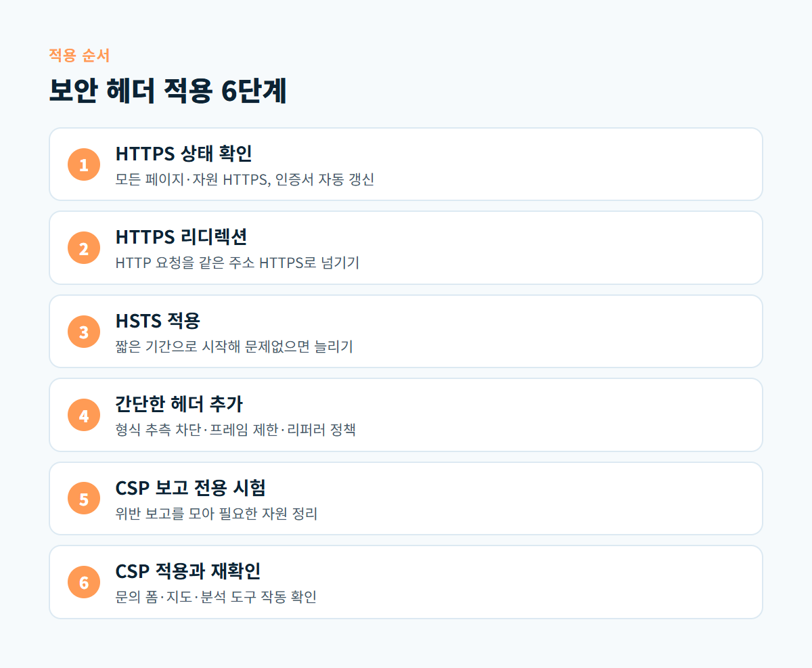Select text 'HTTP 요청을 같은 주소 HTTPS로 넘기기'
Screen dimensions: 812x668
click(x=238, y=263)
